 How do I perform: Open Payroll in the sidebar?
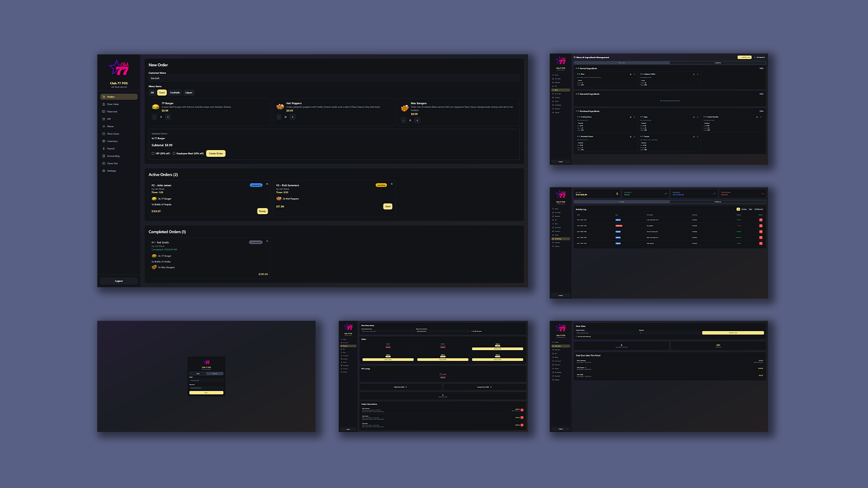[x=111, y=149]
